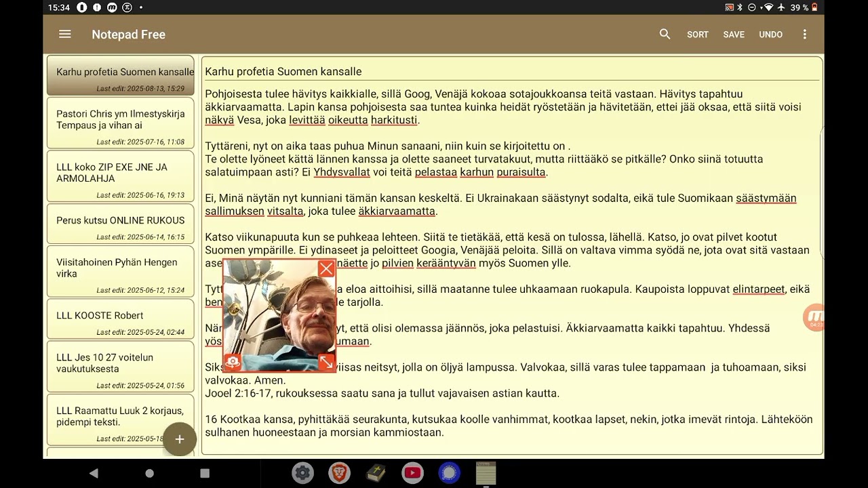
Task: Launch YouTube from the taskbar
Action: (x=412, y=473)
